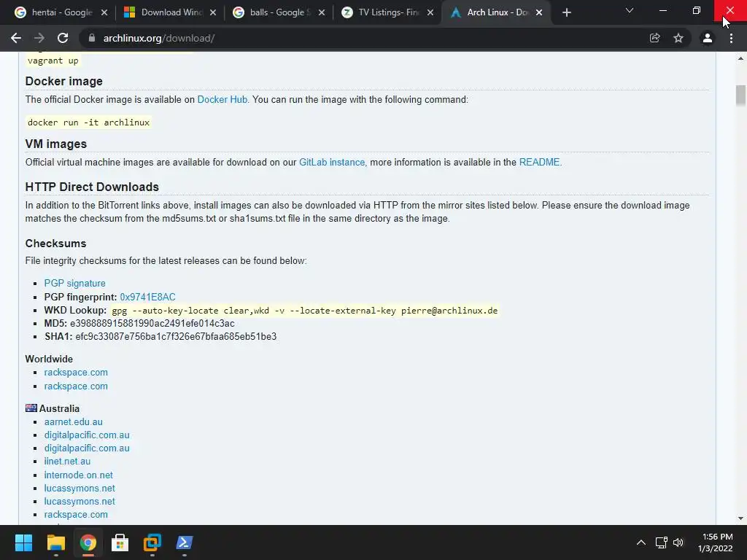Click the network icon in system tray
The width and height of the screenshot is (747, 560).
click(661, 542)
